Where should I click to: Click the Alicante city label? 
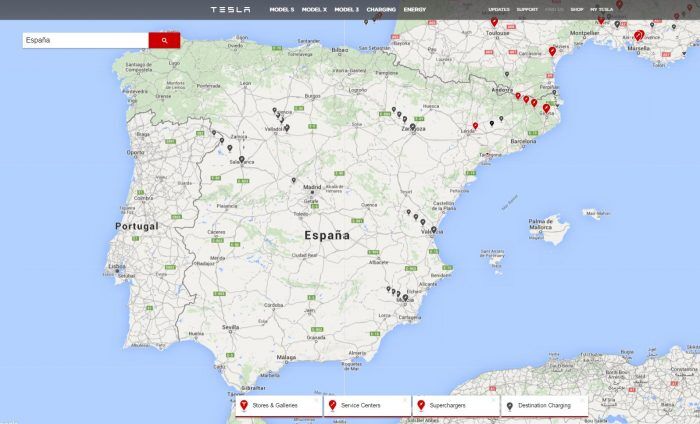[x=428, y=284]
